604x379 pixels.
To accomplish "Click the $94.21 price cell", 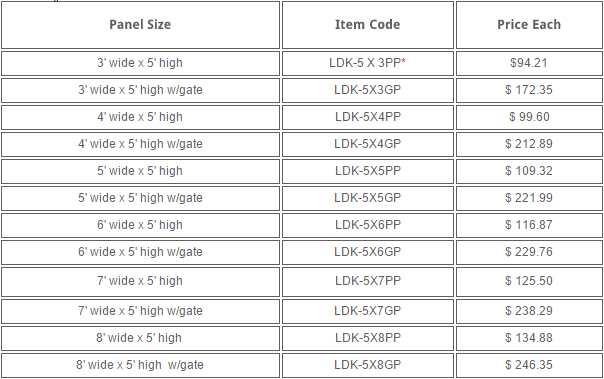I will pyautogui.click(x=529, y=63).
